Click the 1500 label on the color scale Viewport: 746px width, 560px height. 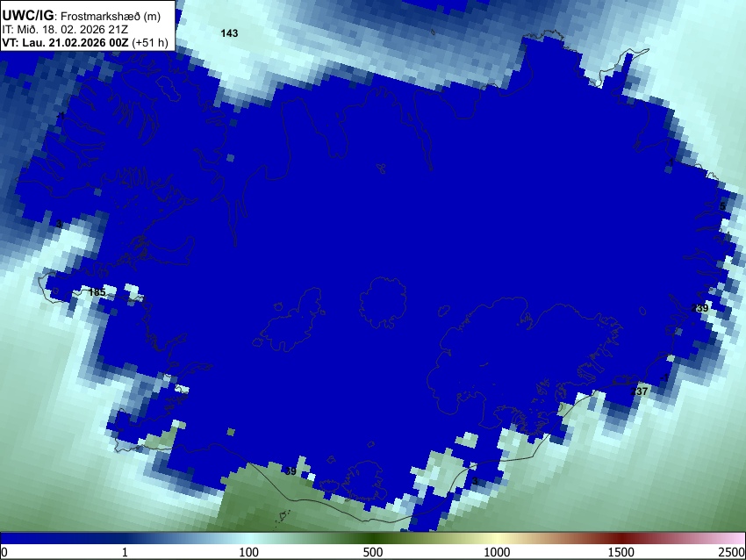[x=621, y=552]
